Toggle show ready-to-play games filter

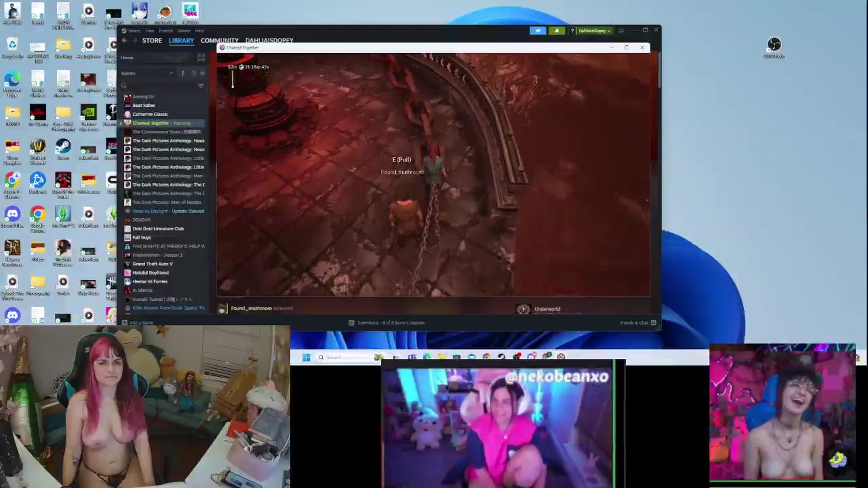[x=203, y=73]
